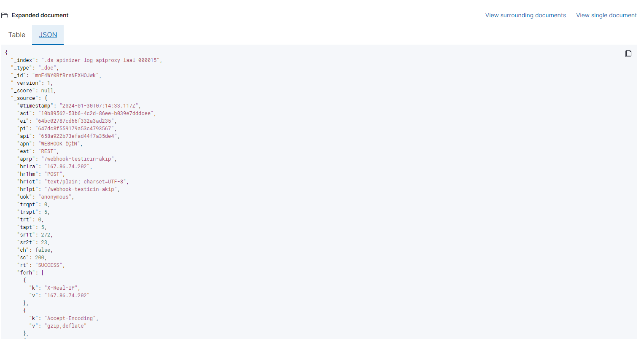Click the uok value anonymous
This screenshot has height=339, width=644.
pyautogui.click(x=55, y=196)
